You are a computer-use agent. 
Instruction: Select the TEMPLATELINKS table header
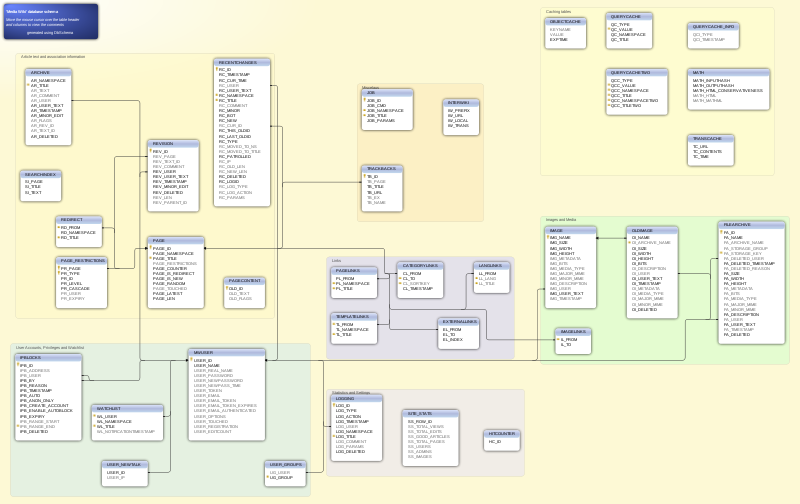(x=354, y=317)
